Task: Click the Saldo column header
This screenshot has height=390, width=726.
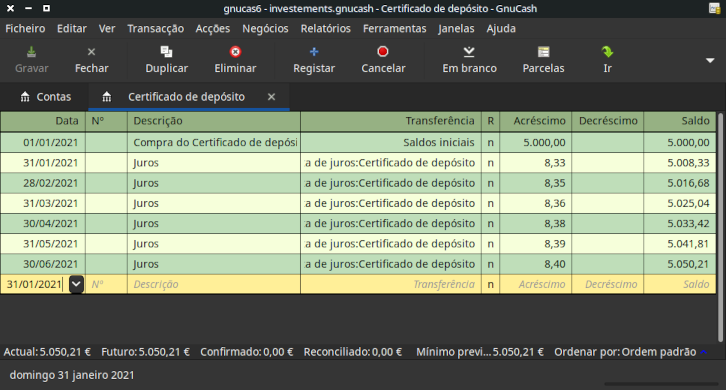Action: [x=680, y=121]
